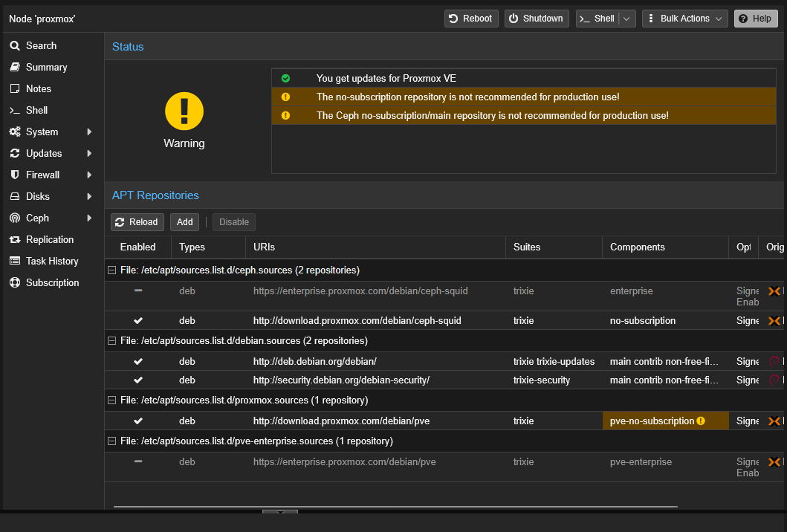Collapse the ceph.sources file group

point(112,270)
